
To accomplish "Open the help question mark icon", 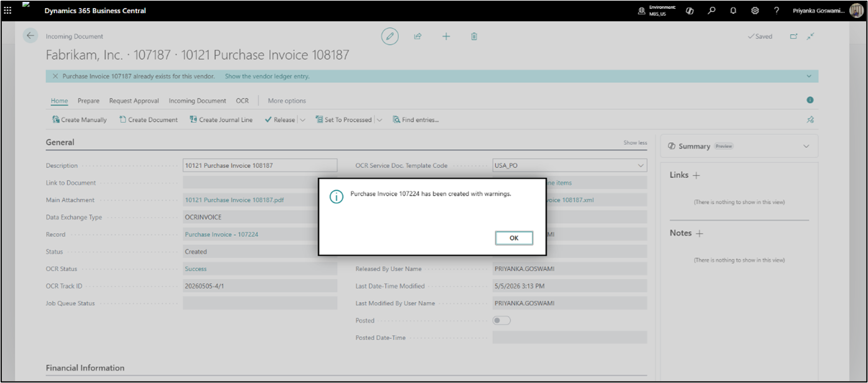I will 776,11.
